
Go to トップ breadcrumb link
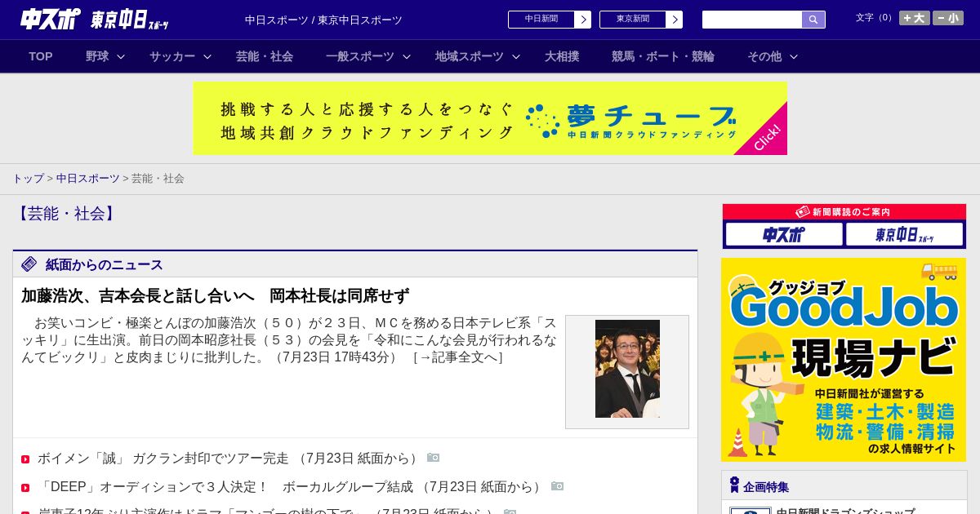[x=29, y=179]
